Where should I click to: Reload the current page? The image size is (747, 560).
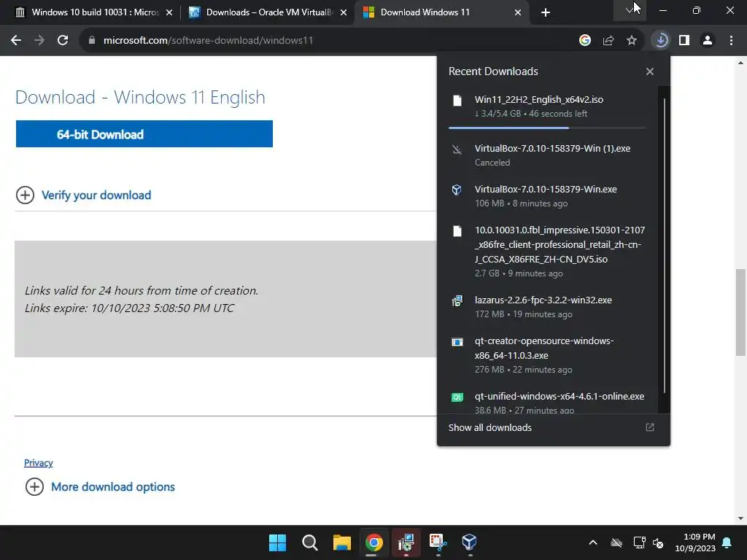tap(63, 41)
